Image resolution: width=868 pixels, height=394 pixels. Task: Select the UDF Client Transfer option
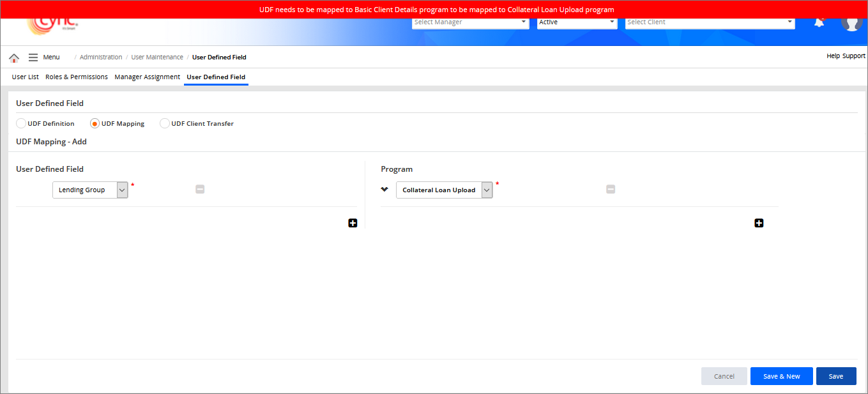pos(165,123)
